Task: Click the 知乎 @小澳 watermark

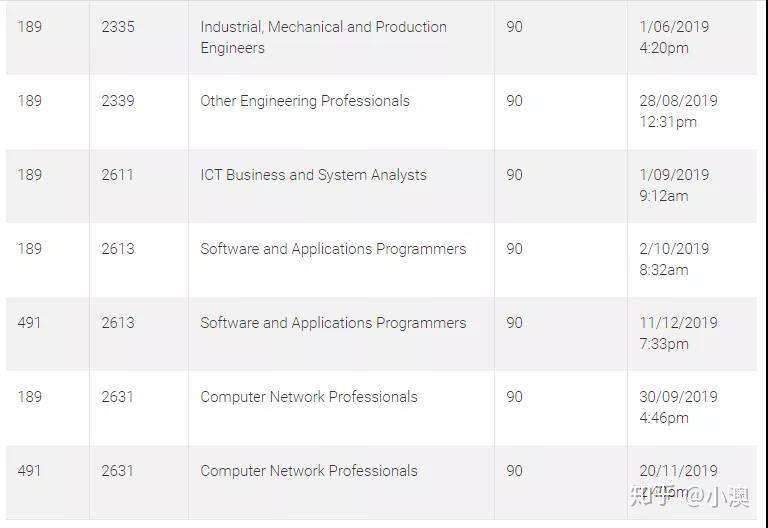Action: pos(690,497)
